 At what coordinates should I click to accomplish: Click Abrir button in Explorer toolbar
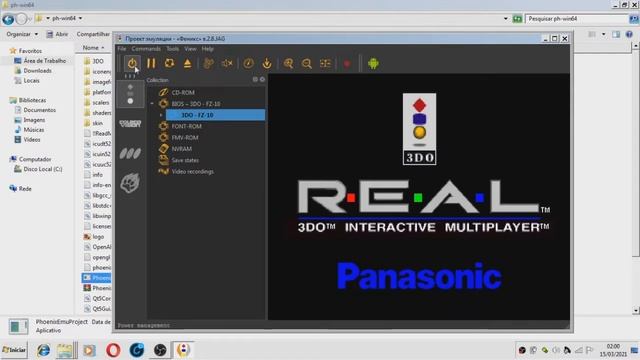coord(57,34)
